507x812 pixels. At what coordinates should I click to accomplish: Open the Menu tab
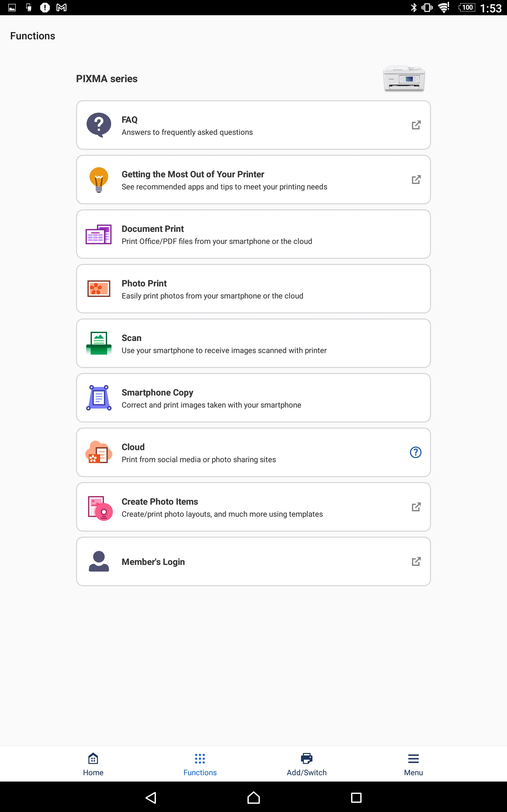point(413,764)
